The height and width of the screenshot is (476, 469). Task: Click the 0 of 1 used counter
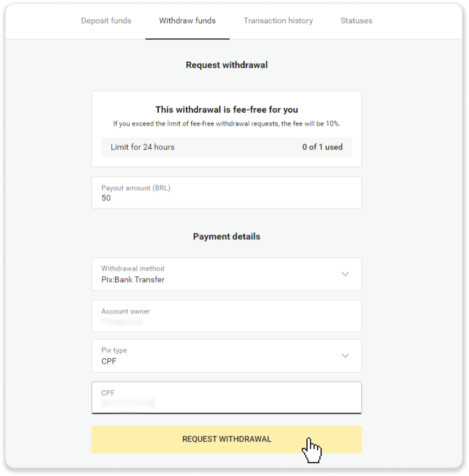click(322, 147)
